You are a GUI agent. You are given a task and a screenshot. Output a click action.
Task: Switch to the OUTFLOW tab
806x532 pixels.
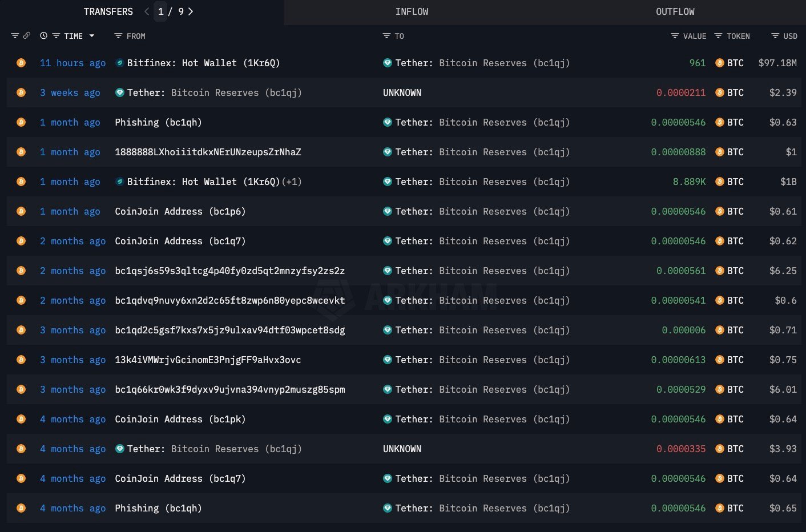tap(675, 11)
